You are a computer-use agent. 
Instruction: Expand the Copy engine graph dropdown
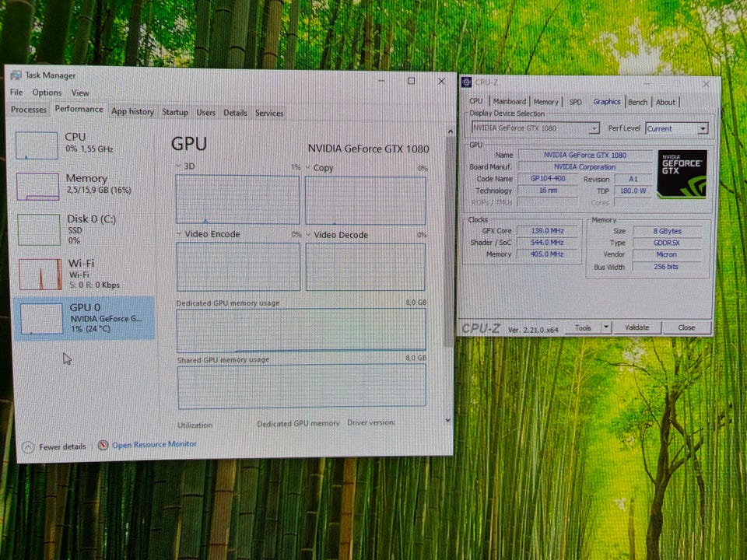308,167
